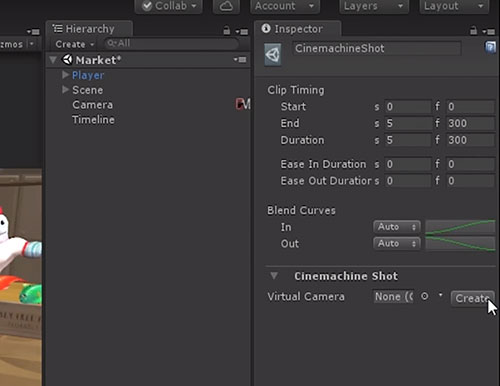Open the Inspector panel options menu
Viewport: 500px width, 386px height.
(488, 32)
